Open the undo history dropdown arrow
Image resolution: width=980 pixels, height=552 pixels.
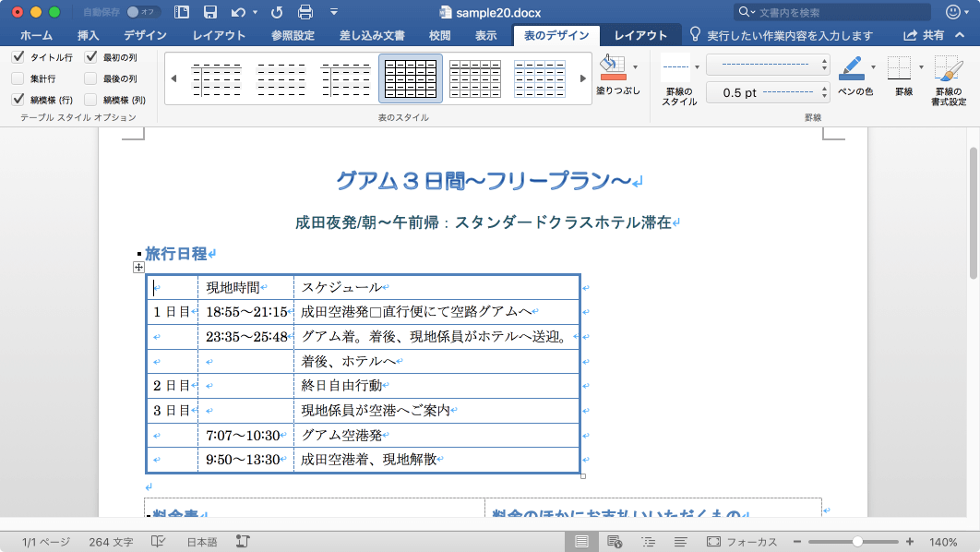255,13
